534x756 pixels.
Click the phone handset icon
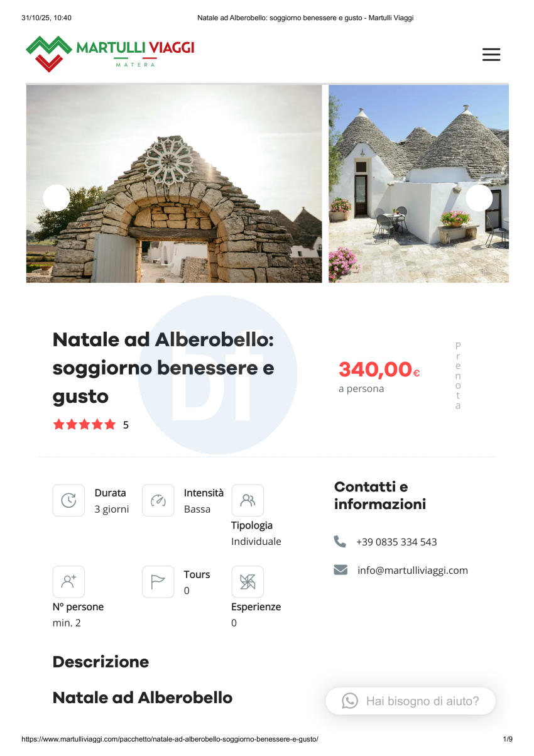[340, 541]
